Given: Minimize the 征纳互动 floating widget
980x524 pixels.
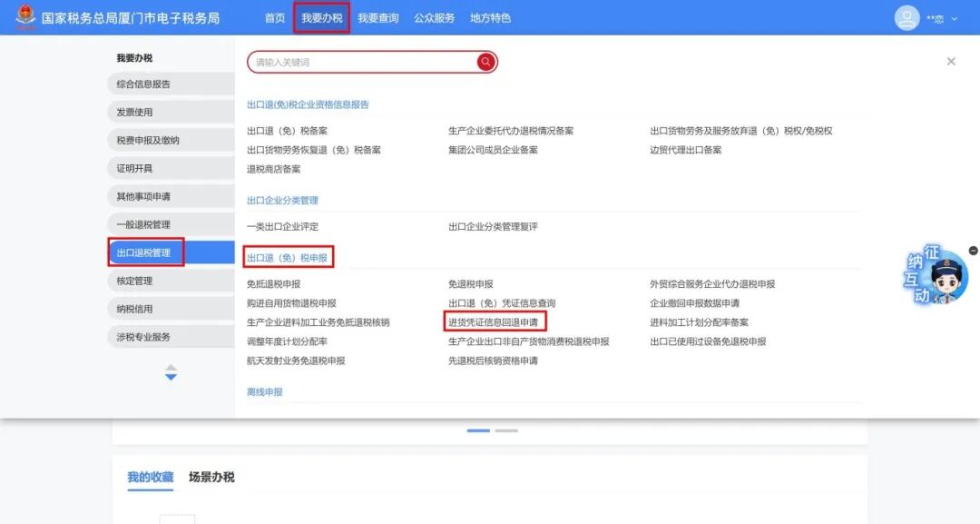Looking at the screenshot, I should click(x=973, y=251).
